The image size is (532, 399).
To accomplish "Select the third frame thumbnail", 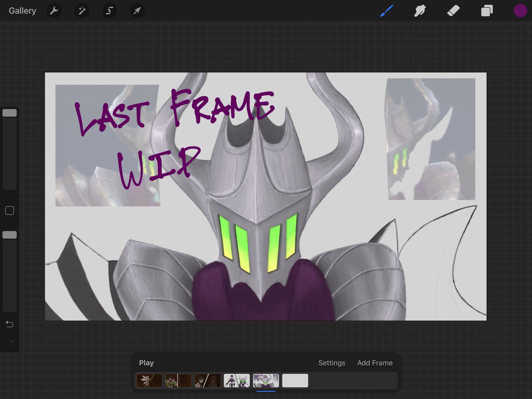I will [x=207, y=380].
